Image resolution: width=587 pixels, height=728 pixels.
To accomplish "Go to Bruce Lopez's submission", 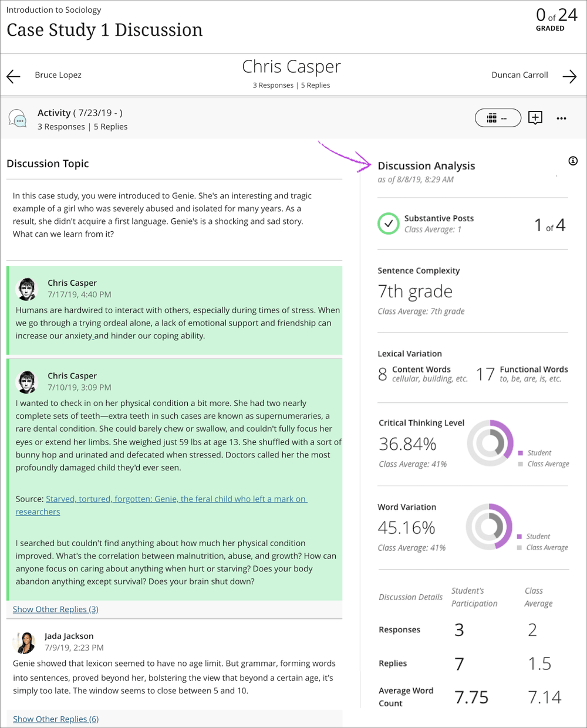I will pos(58,75).
